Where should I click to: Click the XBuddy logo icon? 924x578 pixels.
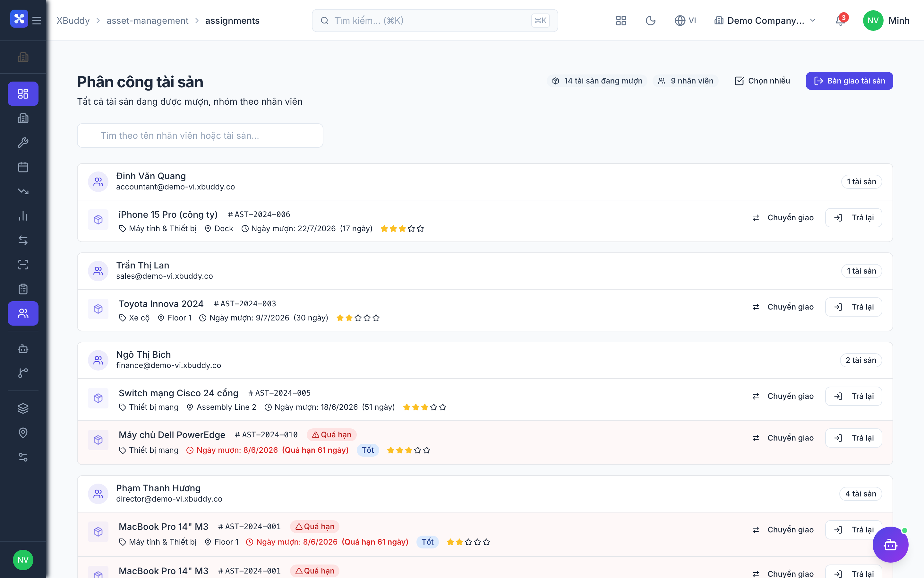(19, 19)
